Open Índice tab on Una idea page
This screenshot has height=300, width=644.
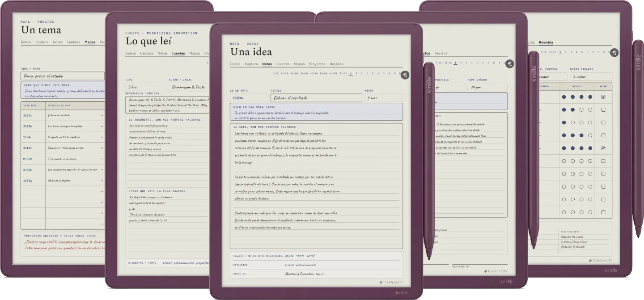(x=235, y=64)
